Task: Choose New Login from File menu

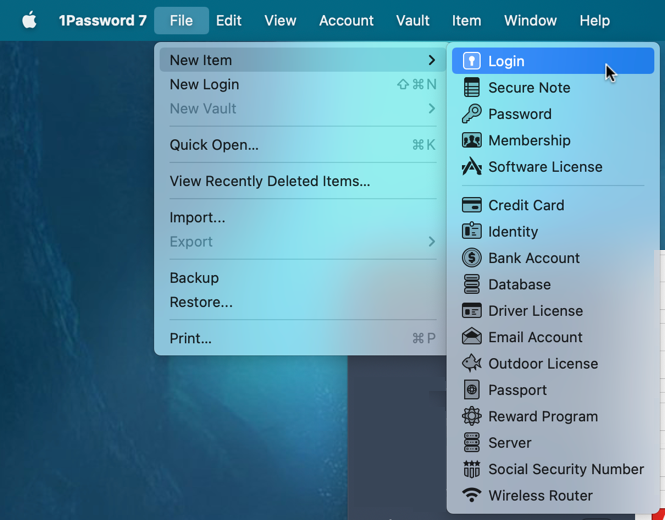Action: pyautogui.click(x=303, y=84)
